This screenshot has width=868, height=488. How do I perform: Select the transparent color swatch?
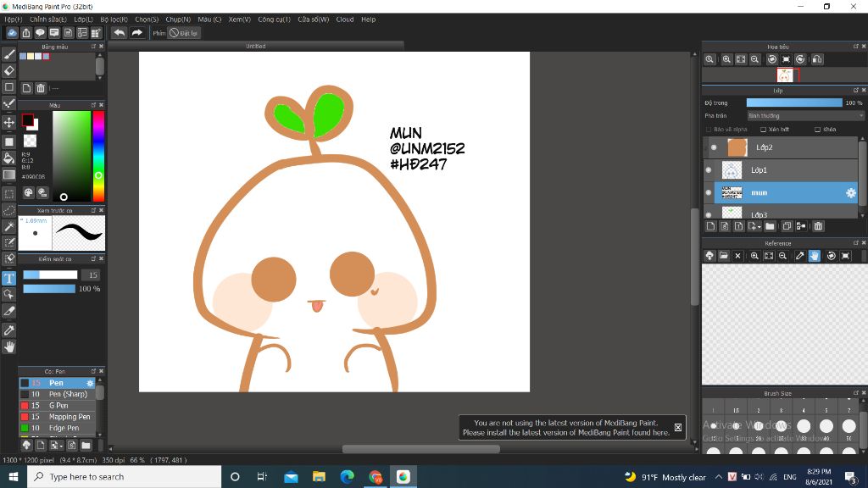[30, 141]
